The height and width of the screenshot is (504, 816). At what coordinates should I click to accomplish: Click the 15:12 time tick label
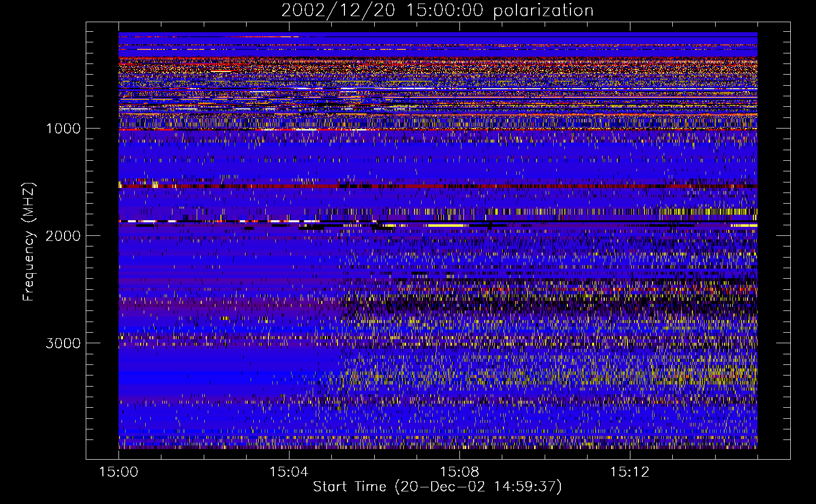[x=629, y=472]
